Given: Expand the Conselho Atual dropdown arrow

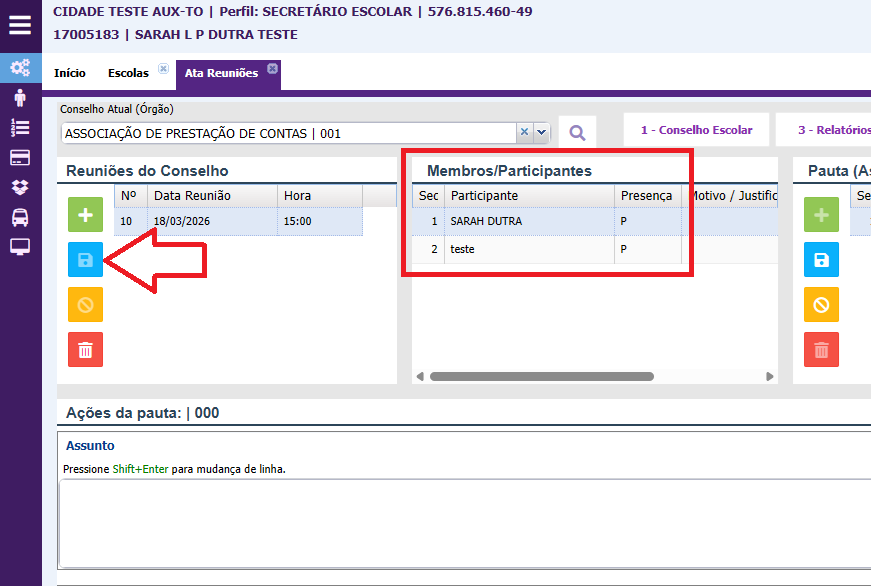Looking at the screenshot, I should coord(542,132).
